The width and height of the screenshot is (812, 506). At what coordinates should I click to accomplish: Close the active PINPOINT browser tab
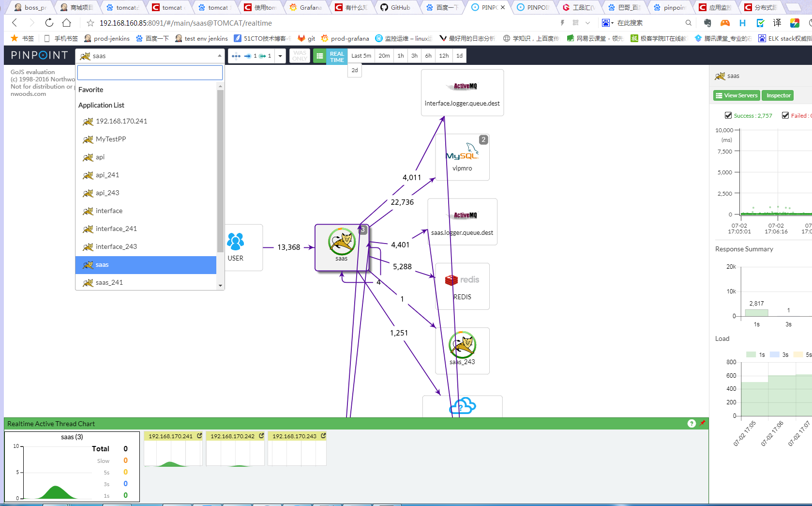click(503, 7)
